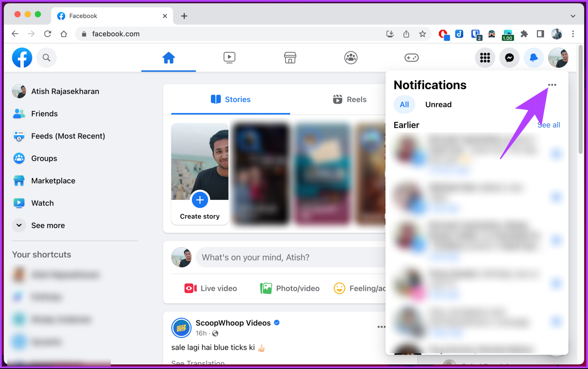Switch to Unread notifications
This screenshot has width=588, height=369.
coord(438,104)
